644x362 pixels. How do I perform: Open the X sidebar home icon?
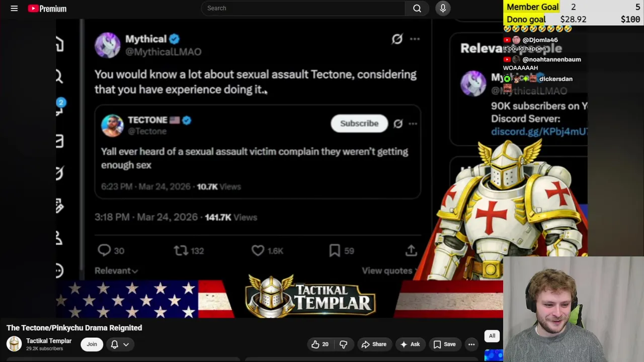click(x=59, y=45)
